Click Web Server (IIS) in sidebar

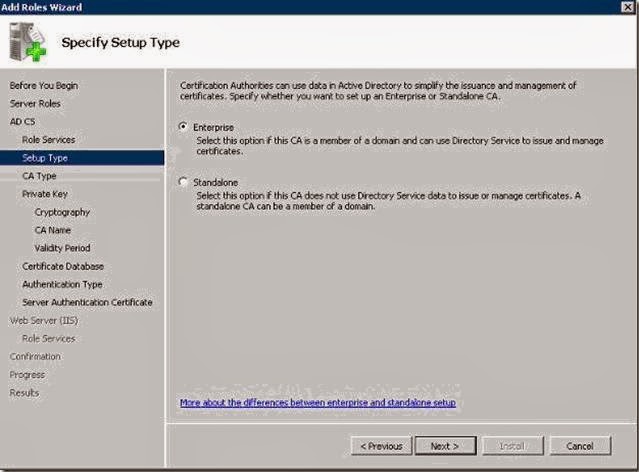(x=44, y=320)
